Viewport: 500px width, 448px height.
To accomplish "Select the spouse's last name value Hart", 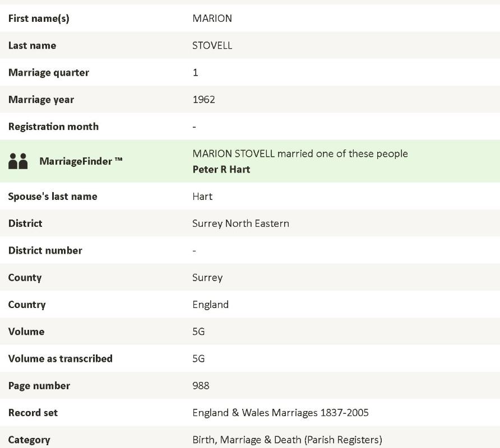I will tap(202, 197).
